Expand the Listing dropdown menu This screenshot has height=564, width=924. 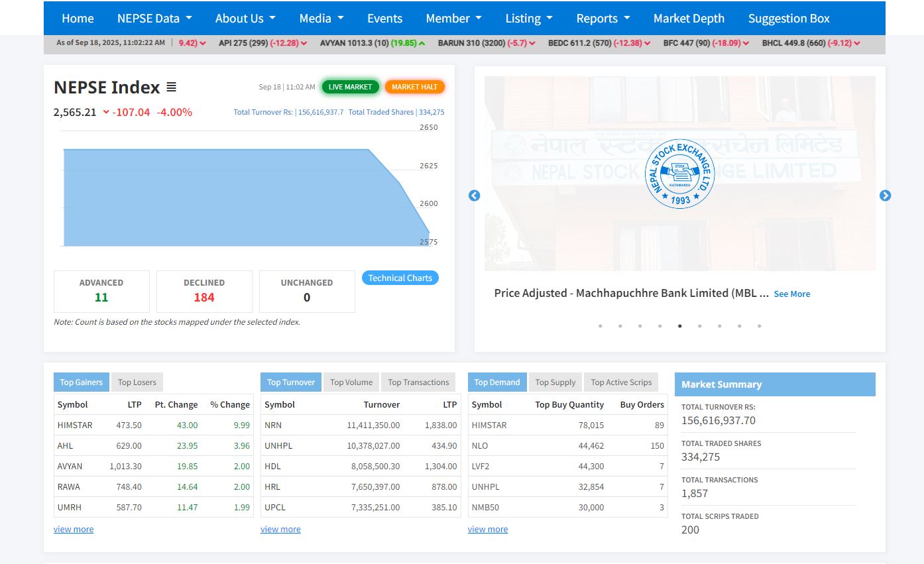coord(528,19)
